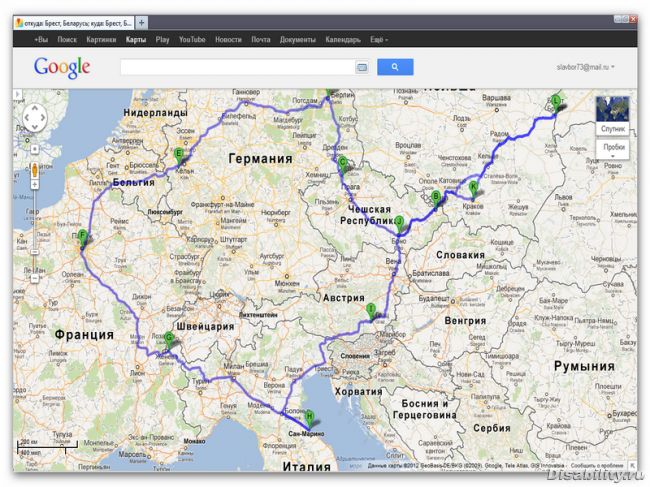Image resolution: width=650 pixels, height=487 pixels.
Task: Select map marker C near Prague
Action: [342, 165]
